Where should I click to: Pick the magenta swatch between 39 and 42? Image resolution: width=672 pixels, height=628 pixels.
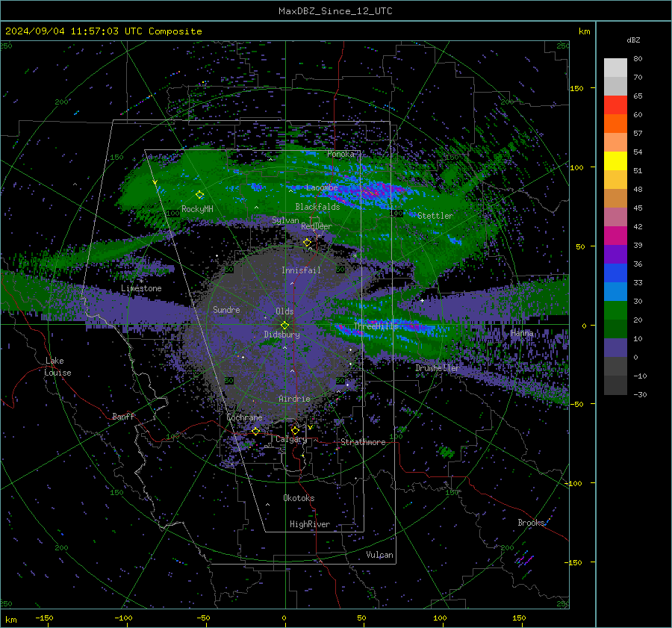615,236
